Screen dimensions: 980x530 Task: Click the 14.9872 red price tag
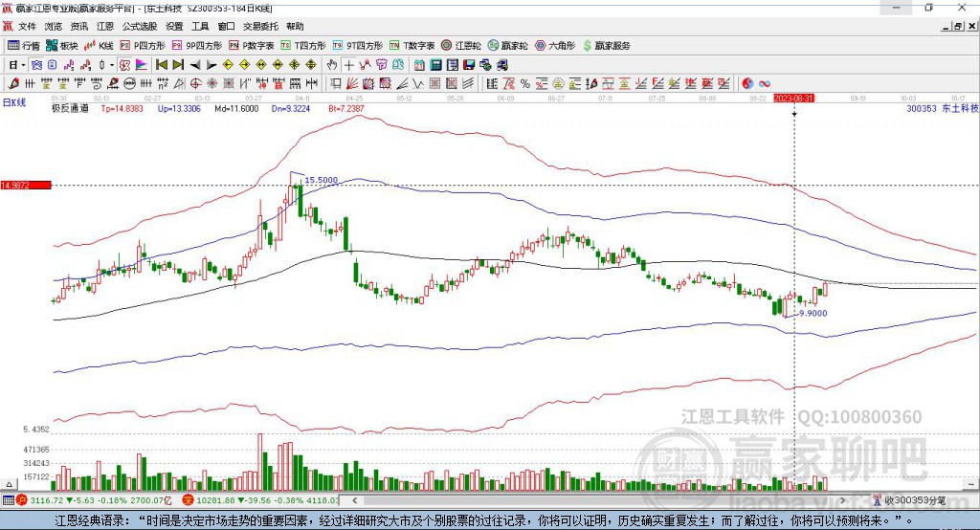click(26, 185)
